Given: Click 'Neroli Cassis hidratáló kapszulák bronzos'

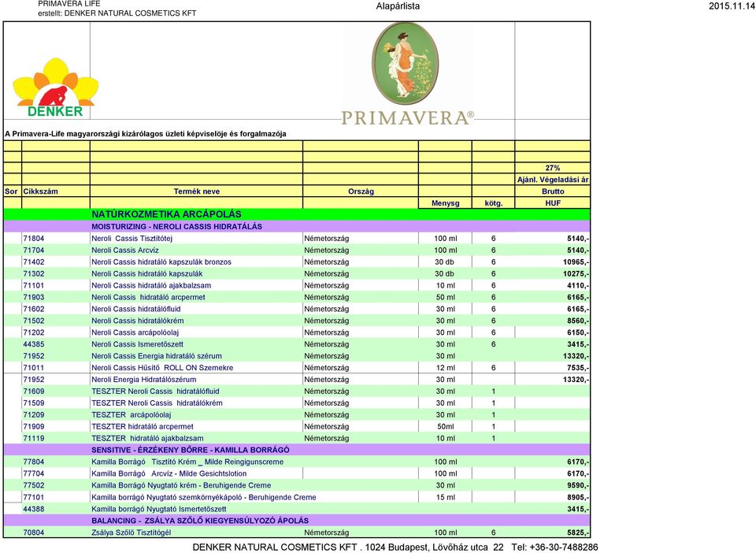Looking at the screenshot, I should point(161,262).
